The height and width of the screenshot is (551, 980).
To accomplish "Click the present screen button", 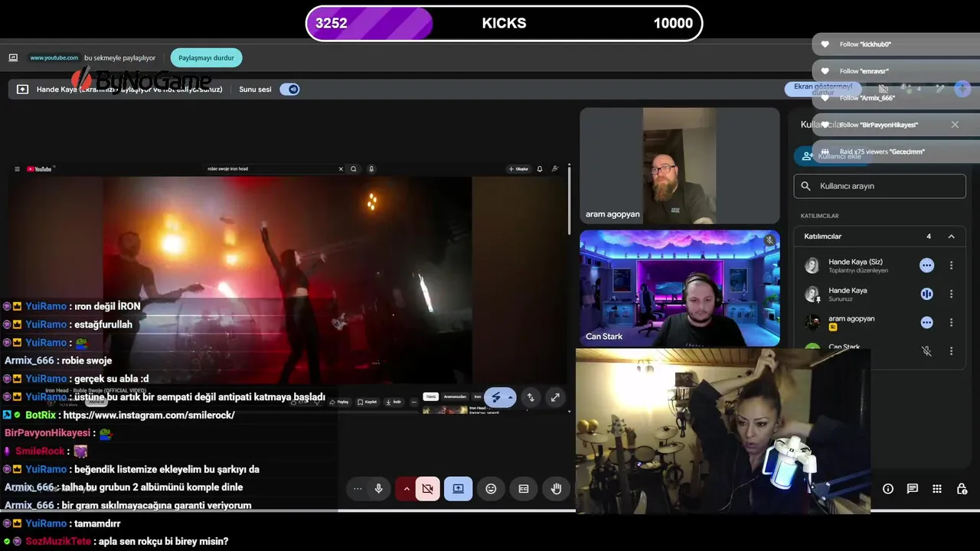I will click(459, 489).
